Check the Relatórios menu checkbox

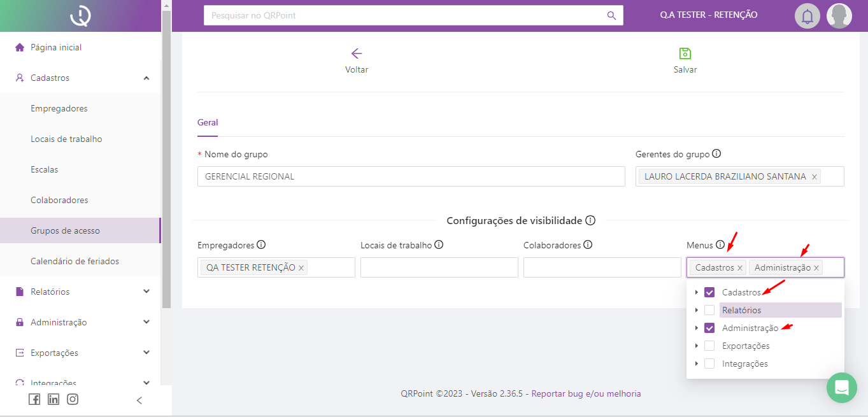tap(709, 311)
